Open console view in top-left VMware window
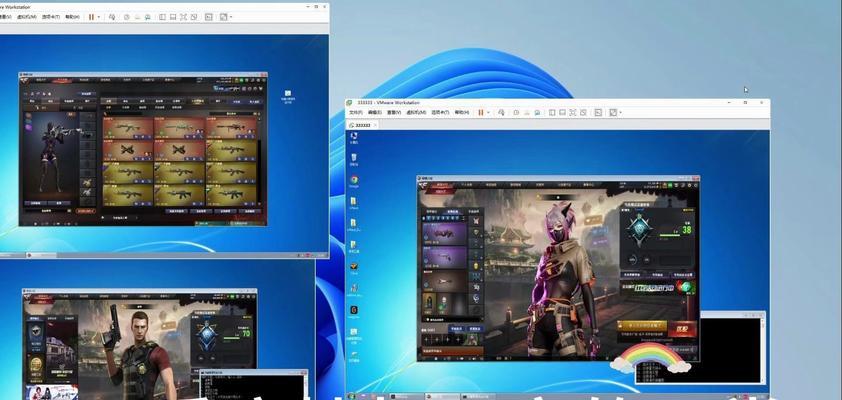Image resolution: width=842 pixels, height=400 pixels. tap(208, 17)
